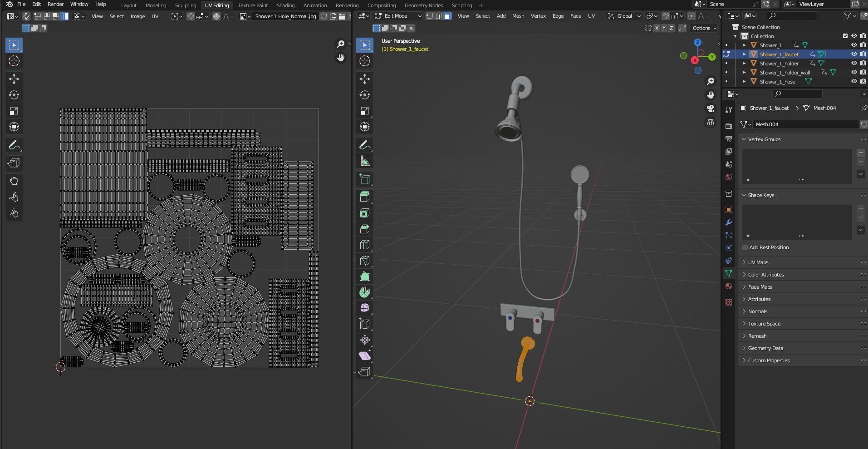Open the Vertex menu in 3D viewport
Screen dimensions: 868x449
[538, 16]
